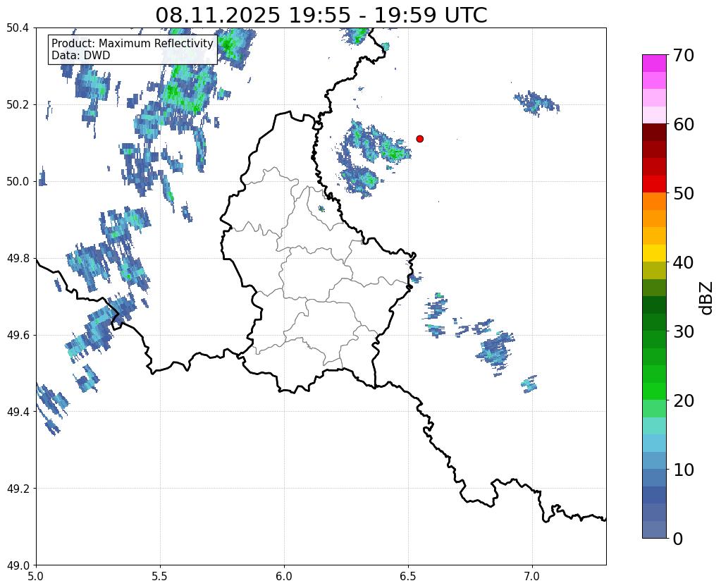
Task: Click the latitude axis label 50.4
Action: [18, 28]
